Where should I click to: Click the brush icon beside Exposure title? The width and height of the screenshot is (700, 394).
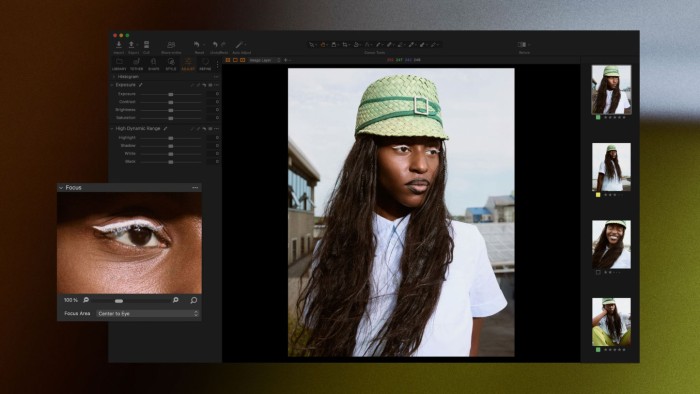point(141,85)
